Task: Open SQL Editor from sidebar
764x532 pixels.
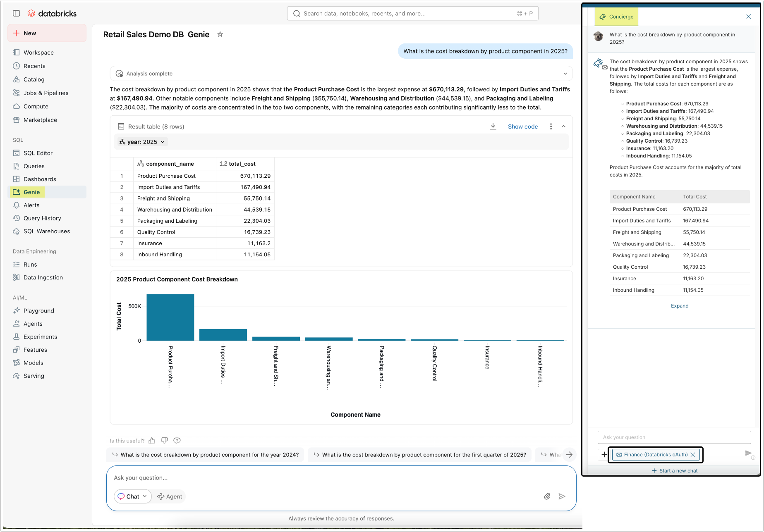Action: (x=38, y=153)
